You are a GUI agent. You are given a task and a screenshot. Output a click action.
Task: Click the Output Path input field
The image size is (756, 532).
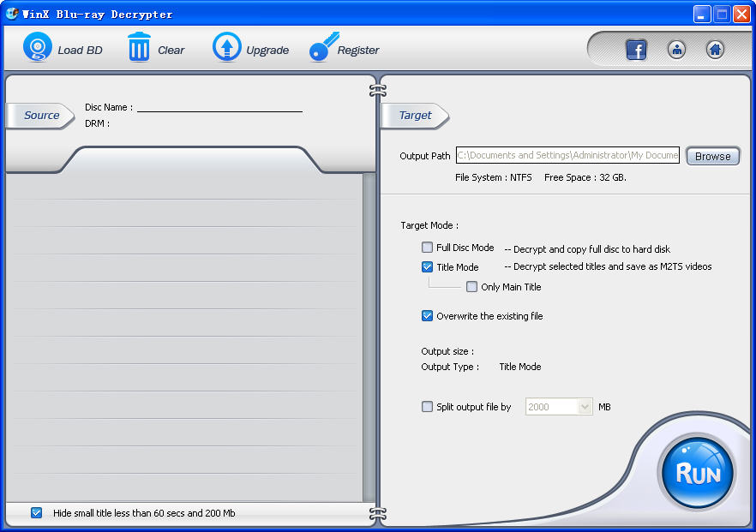click(x=567, y=155)
